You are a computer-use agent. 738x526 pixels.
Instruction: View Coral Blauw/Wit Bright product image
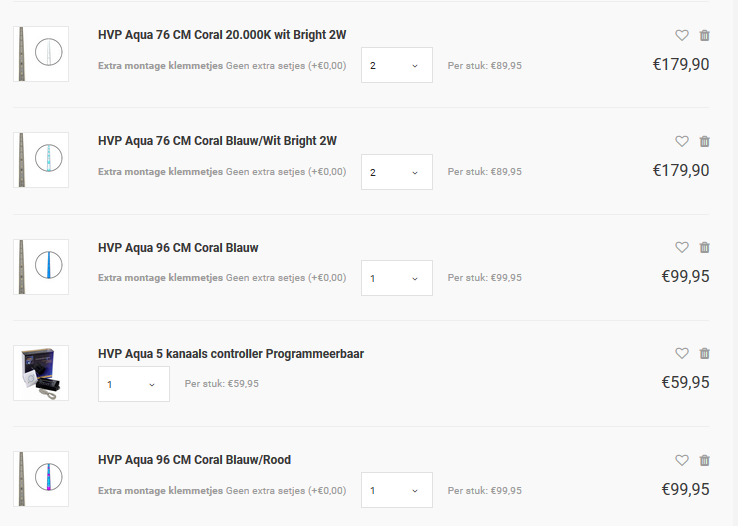click(x=41, y=160)
